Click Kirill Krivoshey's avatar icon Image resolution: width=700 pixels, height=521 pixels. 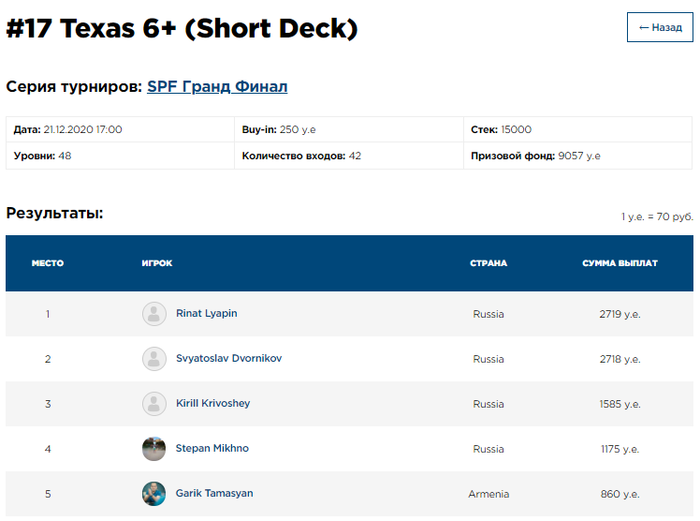click(x=154, y=404)
